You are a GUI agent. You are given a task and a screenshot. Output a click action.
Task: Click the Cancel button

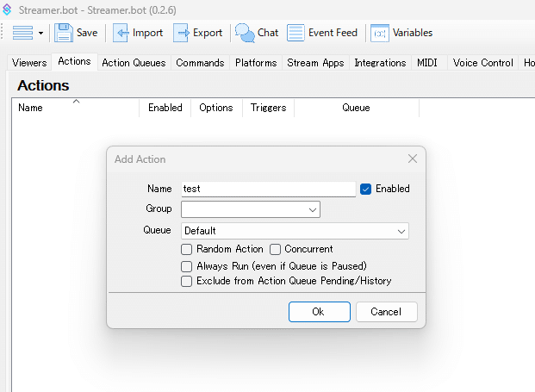[x=387, y=312]
